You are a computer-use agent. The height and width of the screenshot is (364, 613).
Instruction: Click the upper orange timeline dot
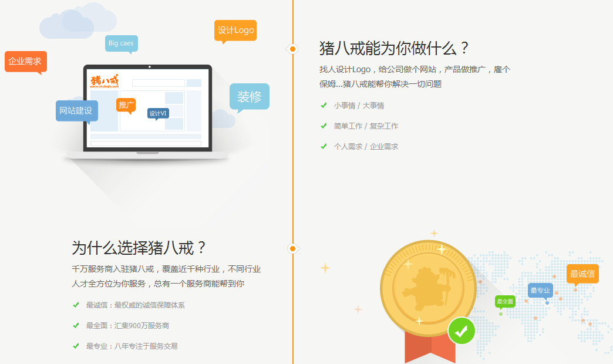coord(292,49)
